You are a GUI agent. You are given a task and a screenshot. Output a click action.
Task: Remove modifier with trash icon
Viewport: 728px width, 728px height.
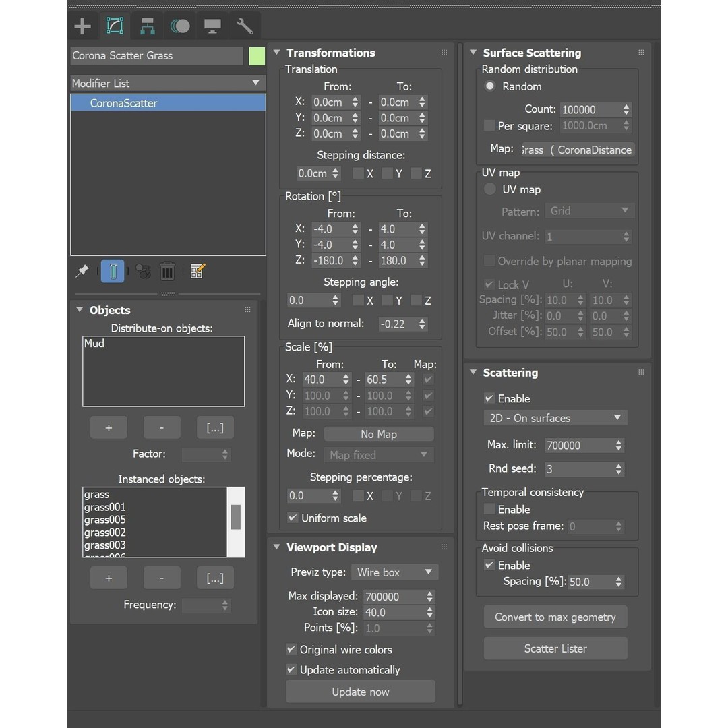click(167, 271)
